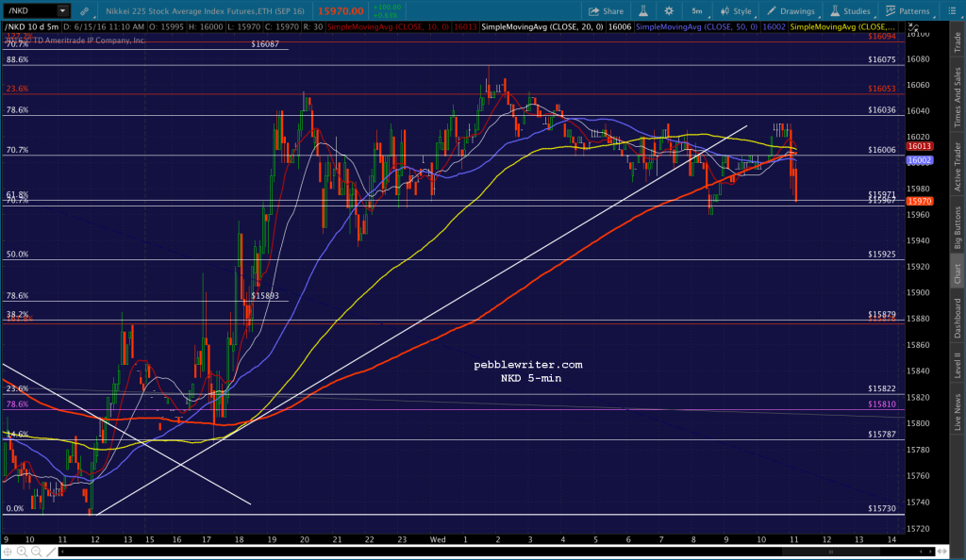The image size is (966, 560).
Task: Open the Trade side tab
Action: [x=958, y=41]
